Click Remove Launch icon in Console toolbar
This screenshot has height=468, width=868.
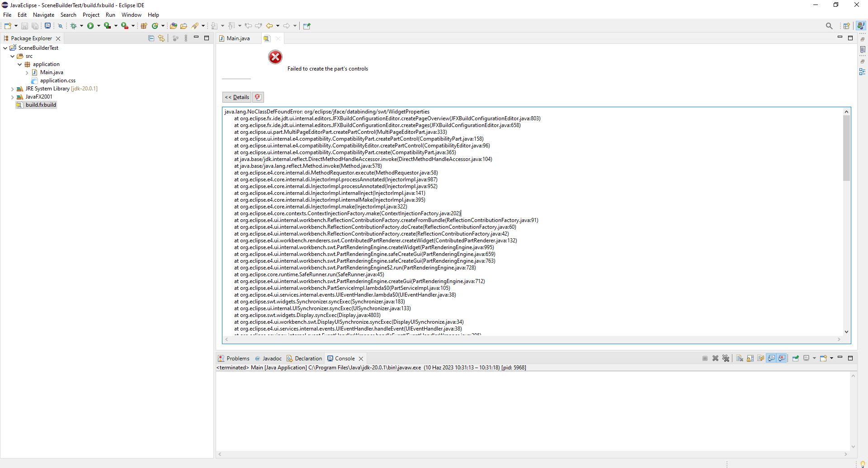[x=716, y=358]
